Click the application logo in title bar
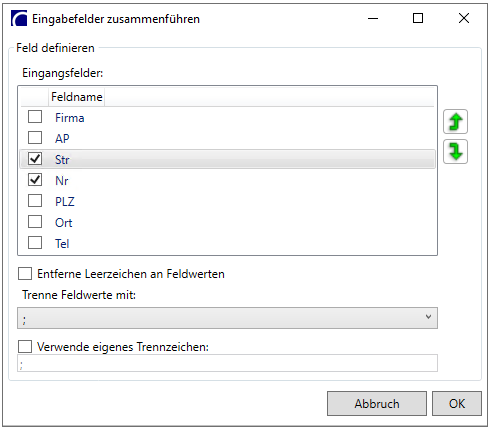This screenshot has width=493, height=431. [x=19, y=18]
